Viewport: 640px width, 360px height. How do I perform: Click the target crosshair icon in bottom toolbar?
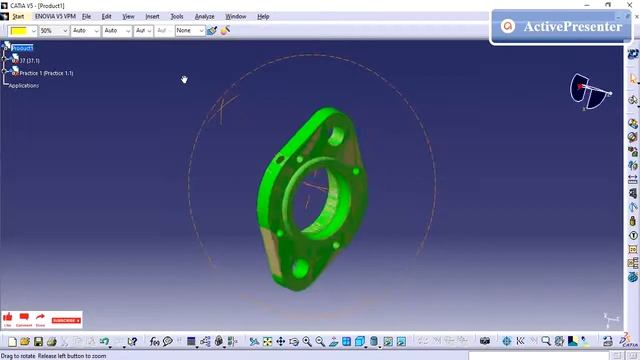[507, 341]
